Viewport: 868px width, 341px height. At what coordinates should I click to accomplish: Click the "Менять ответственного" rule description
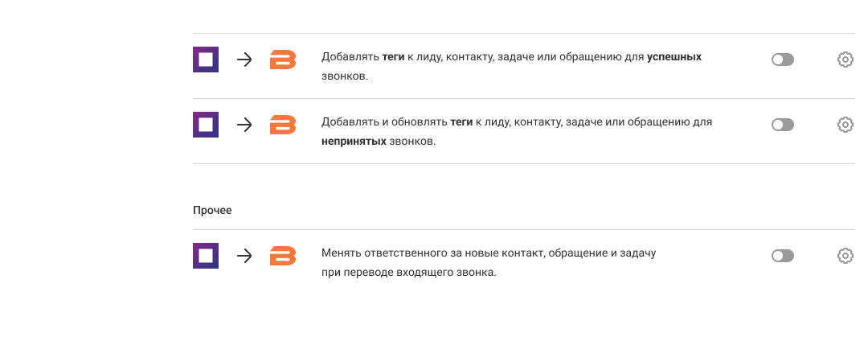[x=489, y=263]
